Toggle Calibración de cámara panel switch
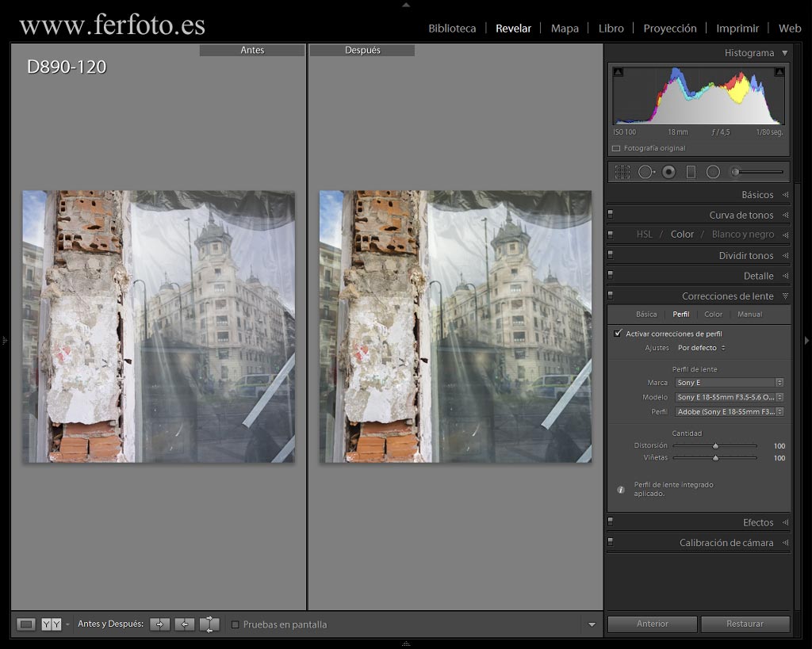812x649 pixels. [611, 542]
